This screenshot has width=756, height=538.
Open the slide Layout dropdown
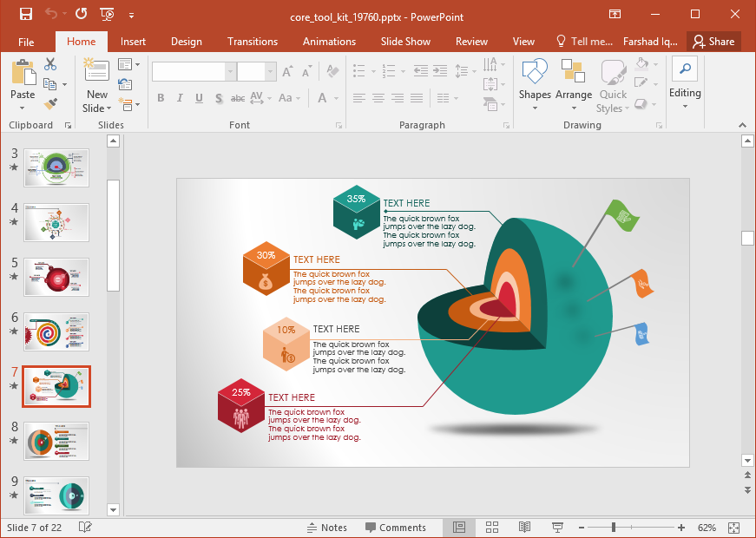pos(128,64)
